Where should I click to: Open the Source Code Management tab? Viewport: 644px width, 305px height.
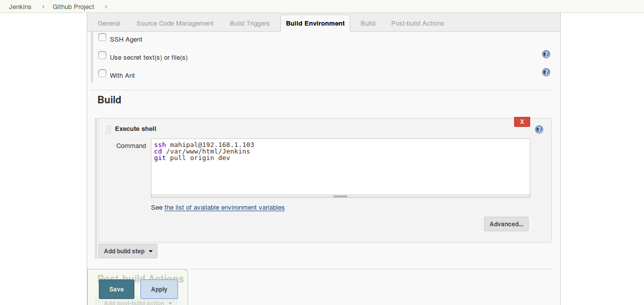(175, 23)
